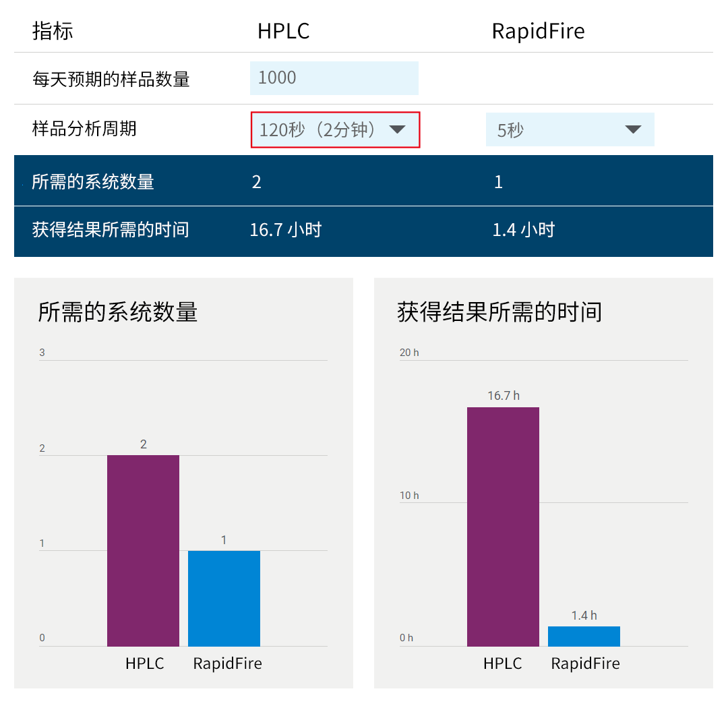Click the 所需的系统数量 chart title
Image resolution: width=728 pixels, height=708 pixels.
[118, 312]
